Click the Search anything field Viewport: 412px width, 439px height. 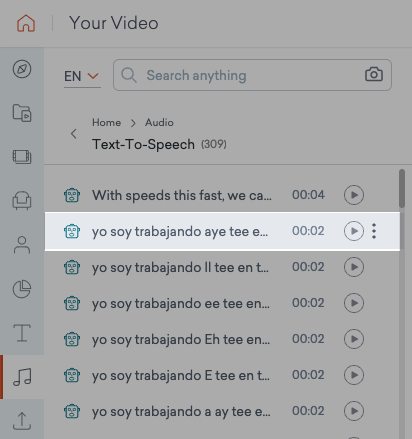252,75
